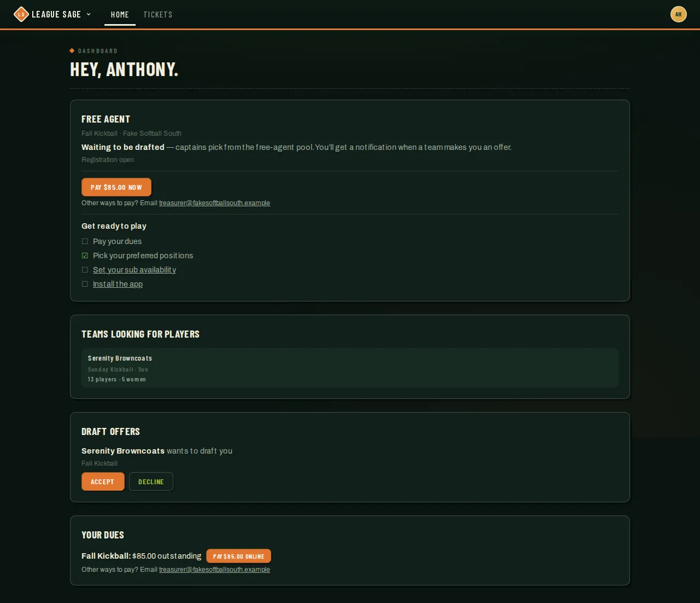Click the 'Registration open' text
The image size is (700, 603).
point(108,160)
